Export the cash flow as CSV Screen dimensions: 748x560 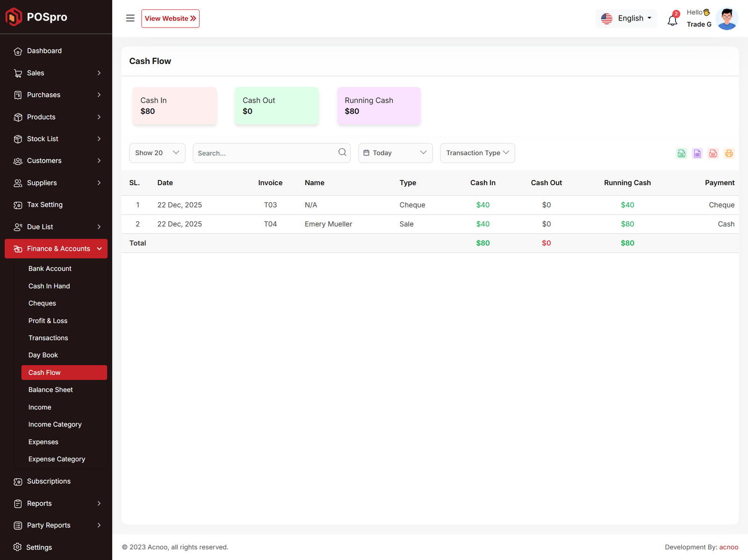pos(682,153)
